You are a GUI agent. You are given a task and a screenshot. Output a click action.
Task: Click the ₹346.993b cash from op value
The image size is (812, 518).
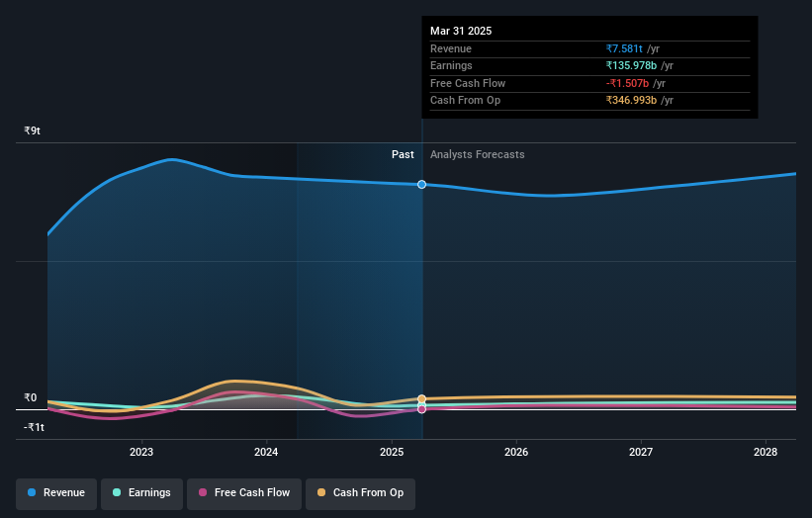pyautogui.click(x=631, y=101)
